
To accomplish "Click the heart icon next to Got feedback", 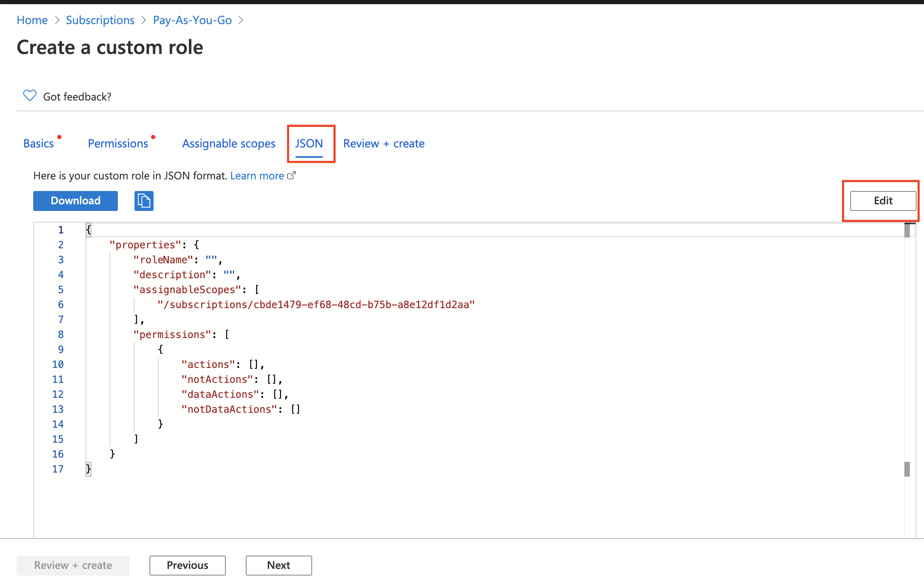I will coord(29,96).
